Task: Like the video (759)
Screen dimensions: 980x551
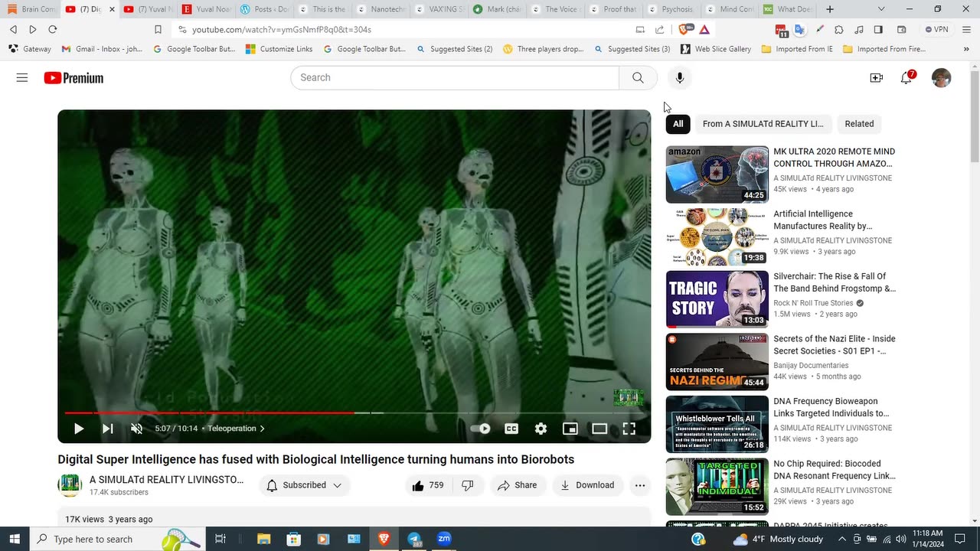Action: pos(428,485)
